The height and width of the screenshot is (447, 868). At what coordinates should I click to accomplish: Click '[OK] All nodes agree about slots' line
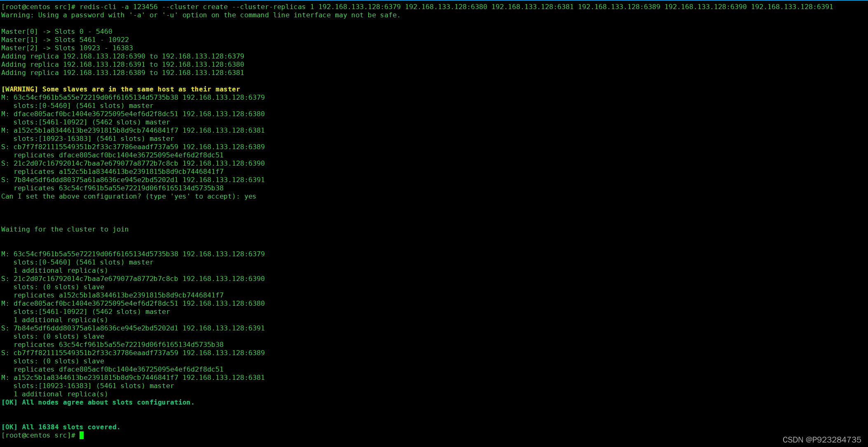[98, 403]
